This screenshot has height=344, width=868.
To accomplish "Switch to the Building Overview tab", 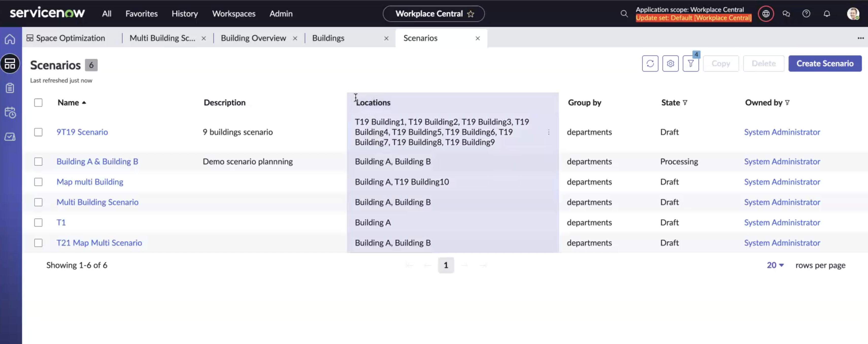I will (x=253, y=38).
